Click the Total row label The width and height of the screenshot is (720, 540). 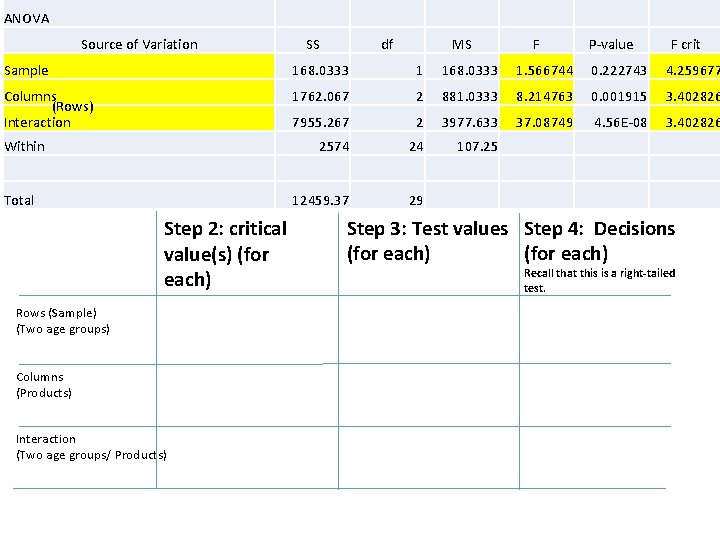[x=19, y=201]
